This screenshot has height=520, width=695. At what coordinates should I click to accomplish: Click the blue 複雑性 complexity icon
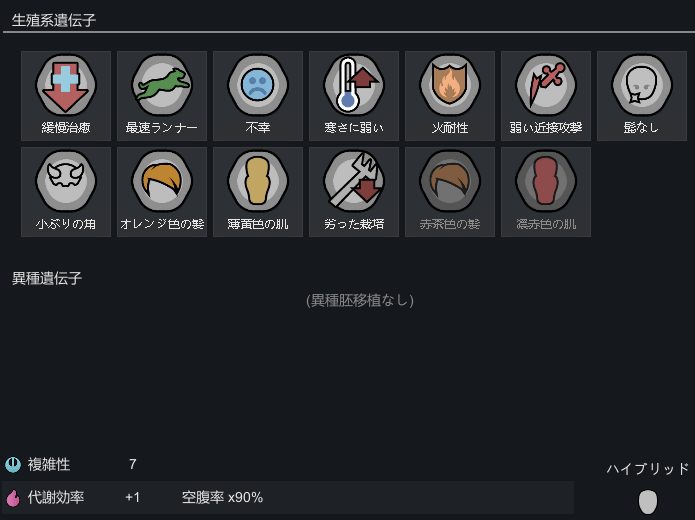pyautogui.click(x=13, y=465)
